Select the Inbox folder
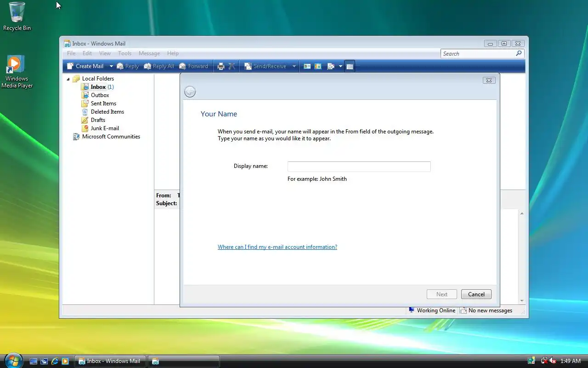The height and width of the screenshot is (368, 588). [98, 87]
